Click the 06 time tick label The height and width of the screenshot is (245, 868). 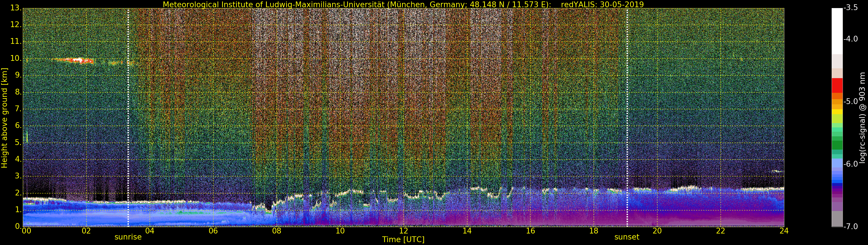point(213,231)
